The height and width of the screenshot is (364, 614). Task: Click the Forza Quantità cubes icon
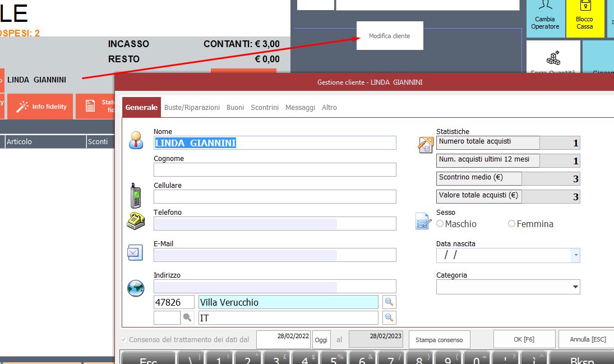553,58
